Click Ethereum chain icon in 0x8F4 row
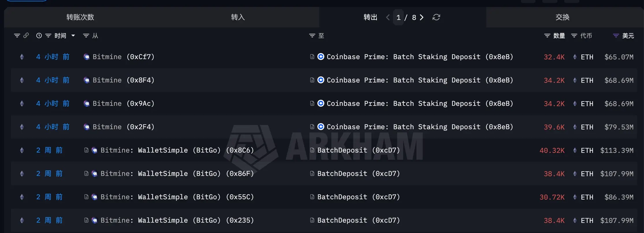This screenshot has width=644, height=233. (22, 80)
